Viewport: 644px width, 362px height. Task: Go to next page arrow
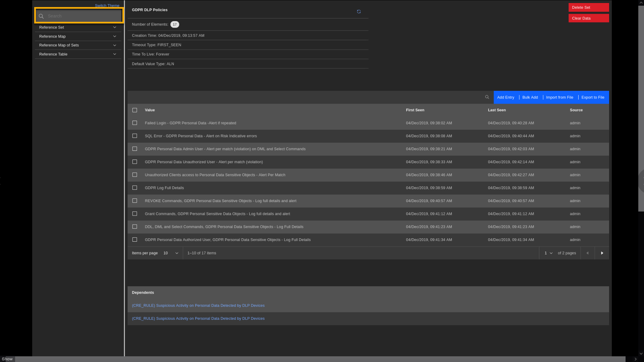602,253
